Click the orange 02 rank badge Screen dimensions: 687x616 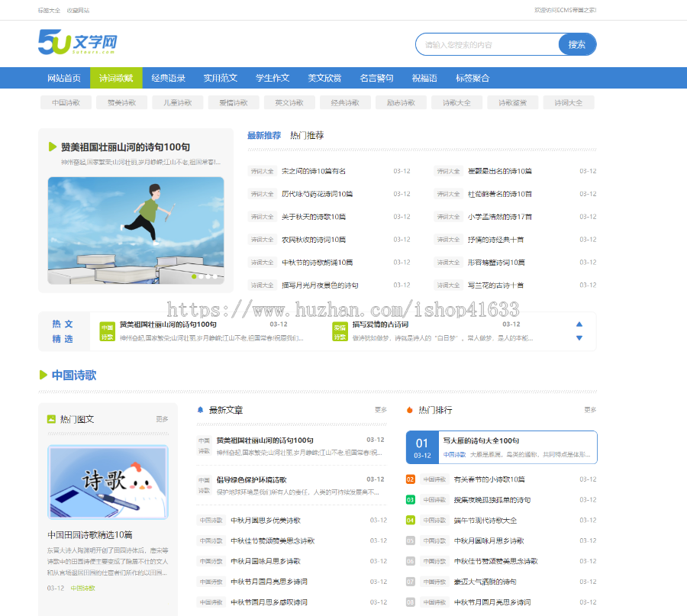click(411, 479)
